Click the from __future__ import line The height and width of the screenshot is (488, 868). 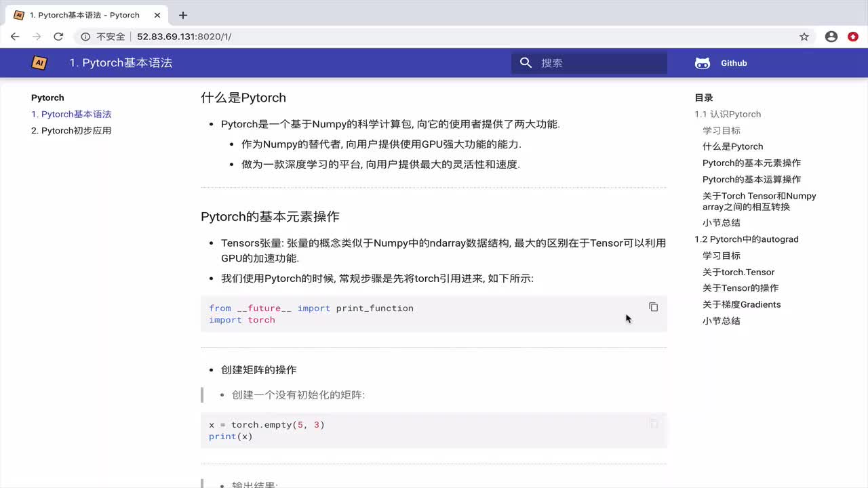coord(311,308)
